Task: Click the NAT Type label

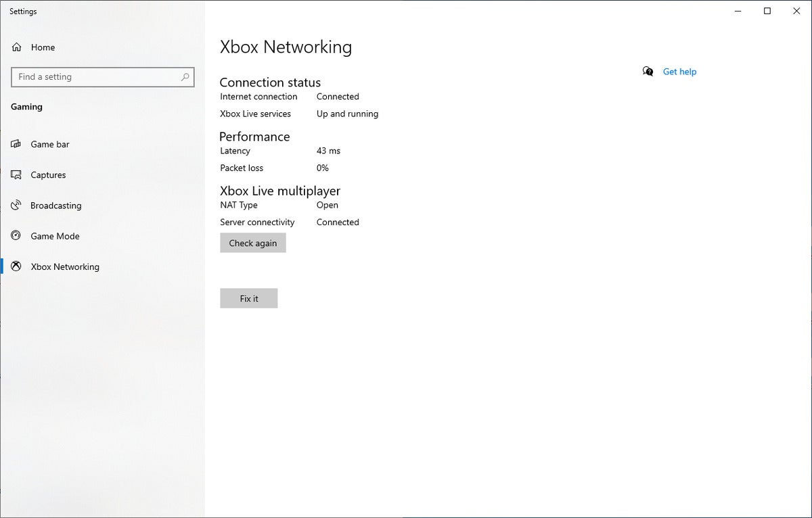Action: pos(239,206)
